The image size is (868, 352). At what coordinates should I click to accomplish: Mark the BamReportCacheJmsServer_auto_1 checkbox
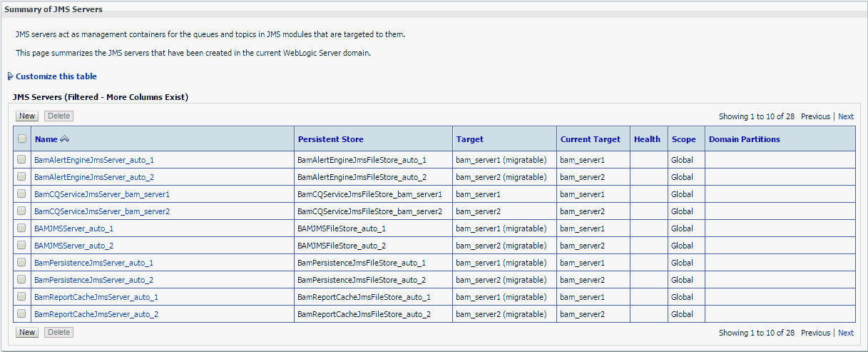22,297
